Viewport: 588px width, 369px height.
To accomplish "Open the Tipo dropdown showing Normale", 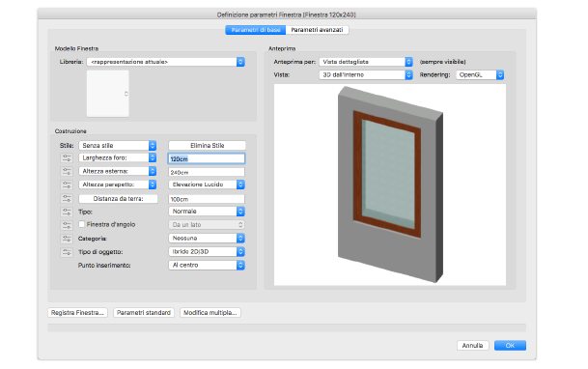I will [x=207, y=212].
